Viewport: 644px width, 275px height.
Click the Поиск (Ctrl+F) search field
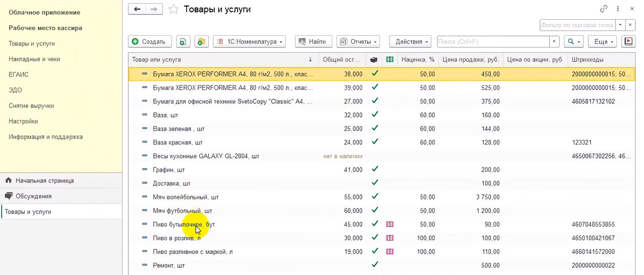point(493,42)
